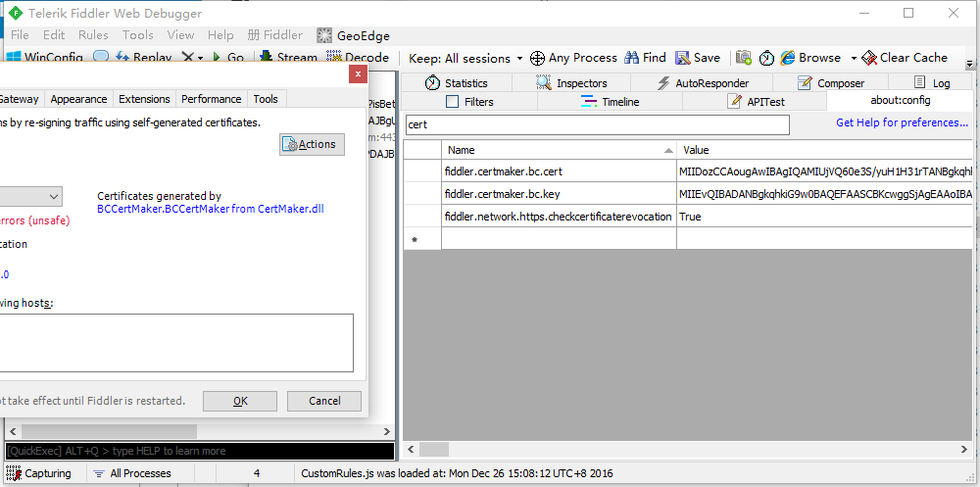
Task: Open the Tools menu in menu bar
Action: tap(137, 35)
